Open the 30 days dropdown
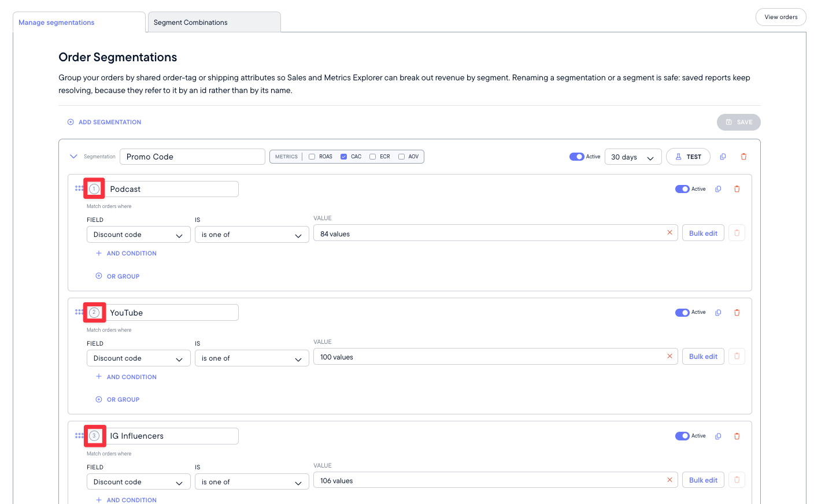Image resolution: width=814 pixels, height=504 pixels. [632, 157]
